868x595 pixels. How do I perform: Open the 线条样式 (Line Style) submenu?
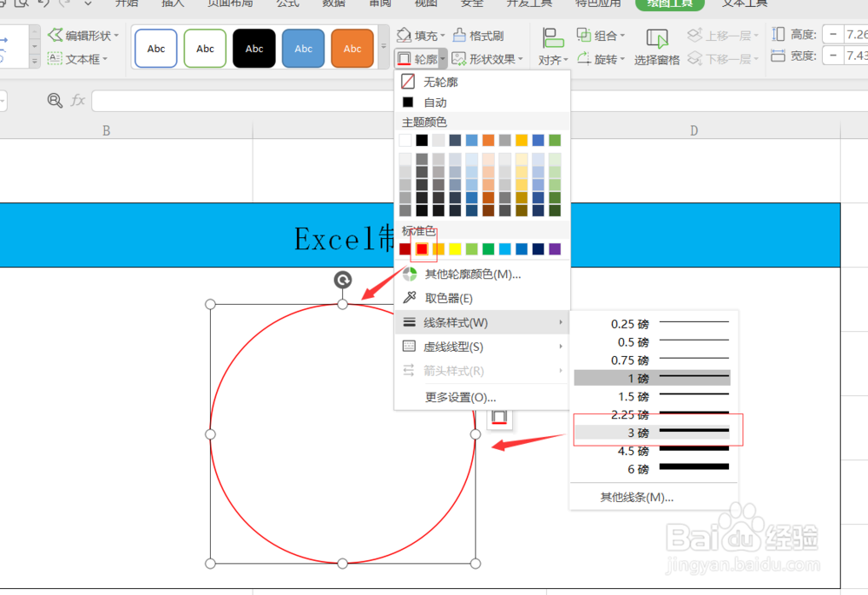pos(454,321)
